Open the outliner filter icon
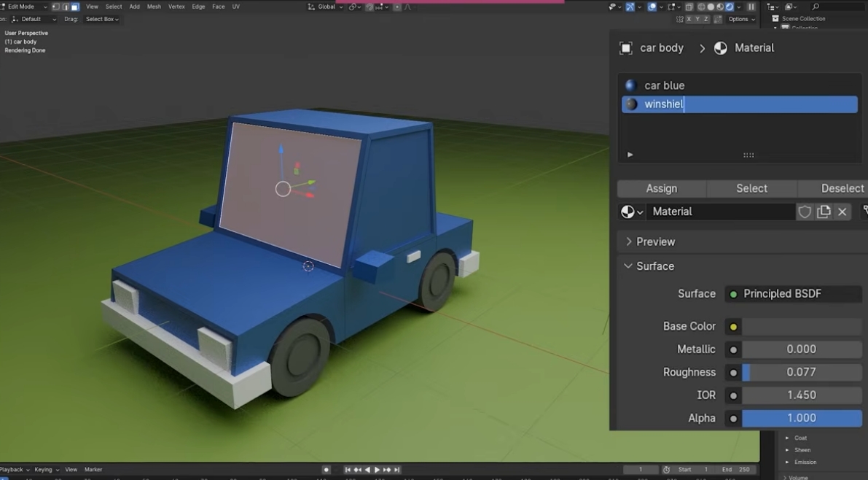The image size is (868, 480). pyautogui.click(x=789, y=7)
